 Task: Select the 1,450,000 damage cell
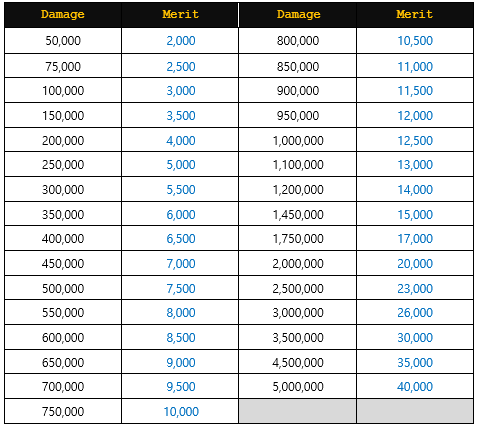[x=298, y=214]
